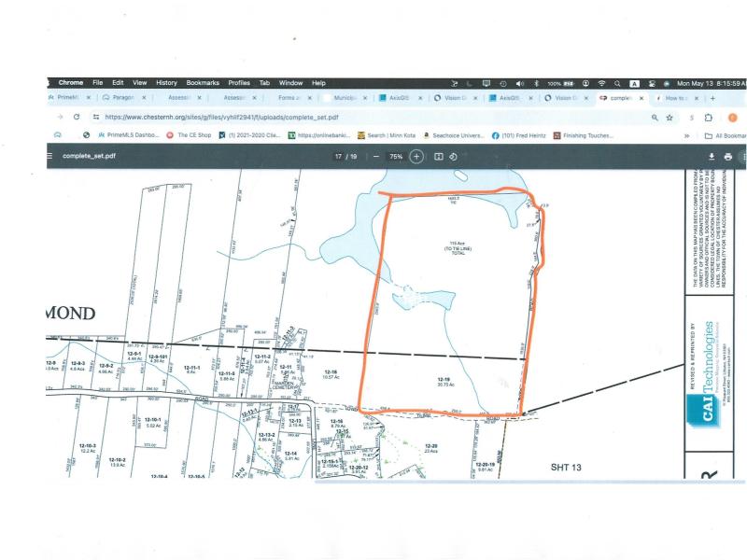Open the View menu
The height and width of the screenshot is (560, 747).
[139, 82]
